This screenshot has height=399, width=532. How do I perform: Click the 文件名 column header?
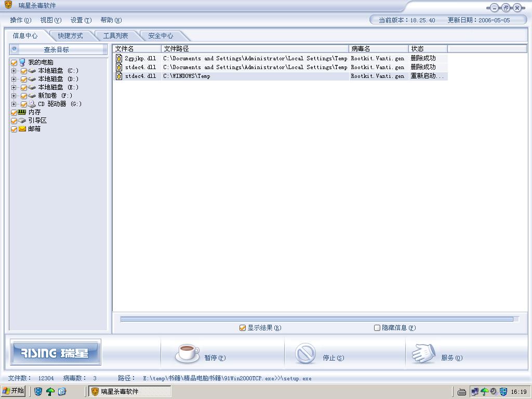pyautogui.click(x=137, y=49)
